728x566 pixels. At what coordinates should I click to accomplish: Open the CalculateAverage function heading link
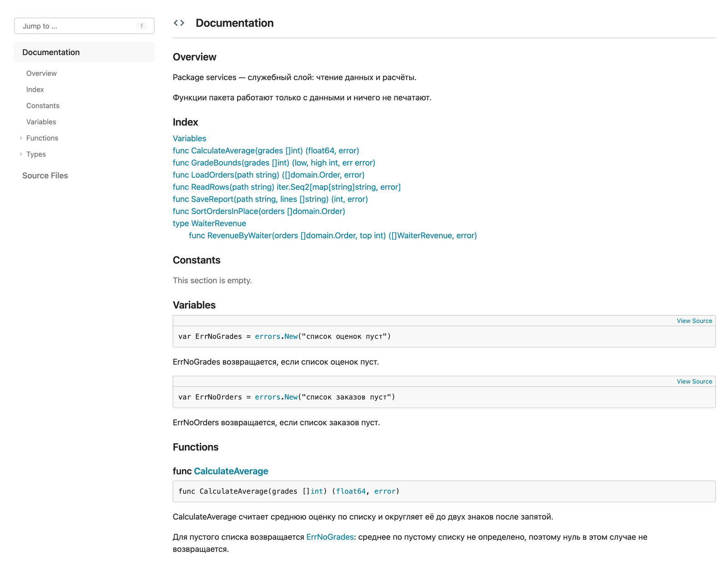(231, 471)
